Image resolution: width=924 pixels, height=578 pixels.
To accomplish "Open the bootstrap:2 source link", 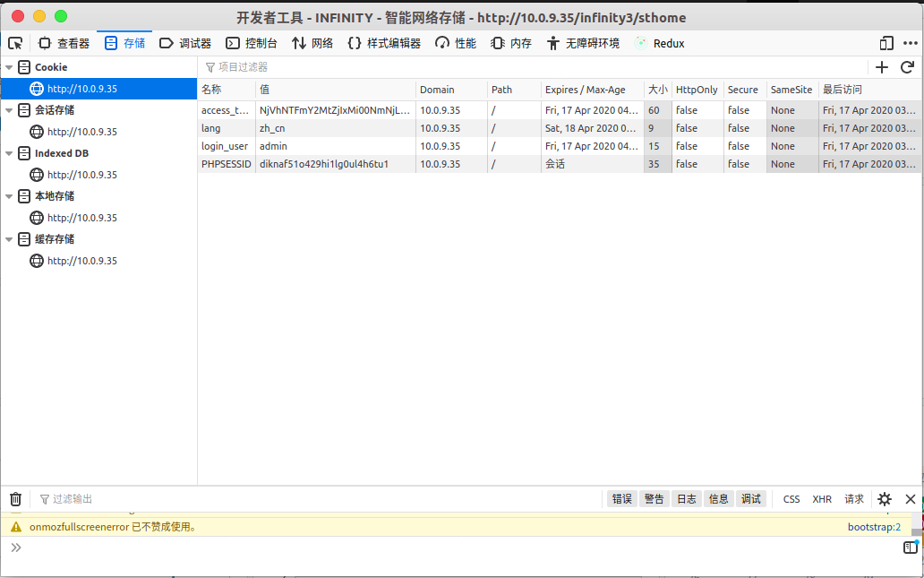I will click(874, 527).
